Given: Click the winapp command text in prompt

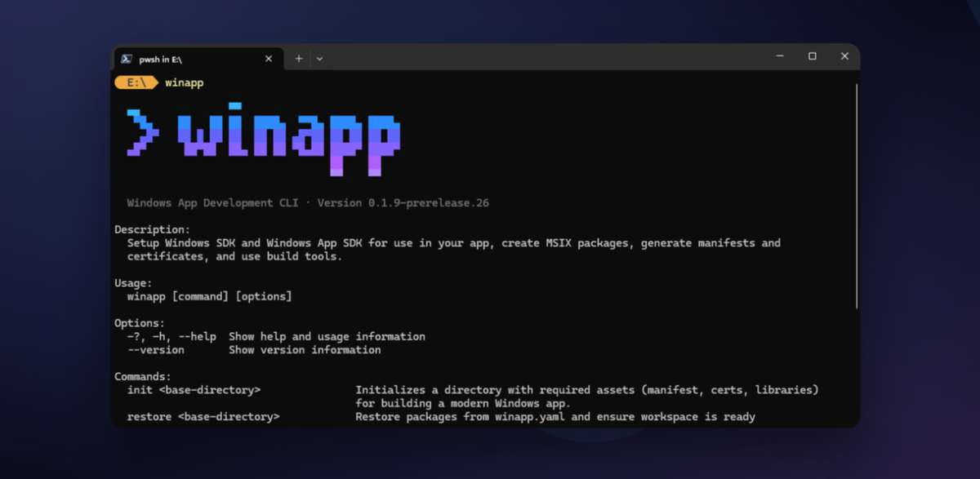Looking at the screenshot, I should tap(184, 82).
